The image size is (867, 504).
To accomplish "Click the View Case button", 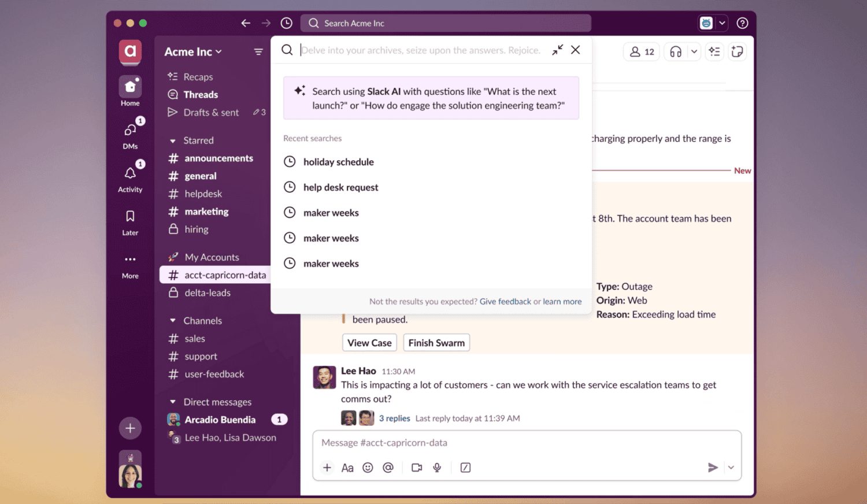I will 369,342.
